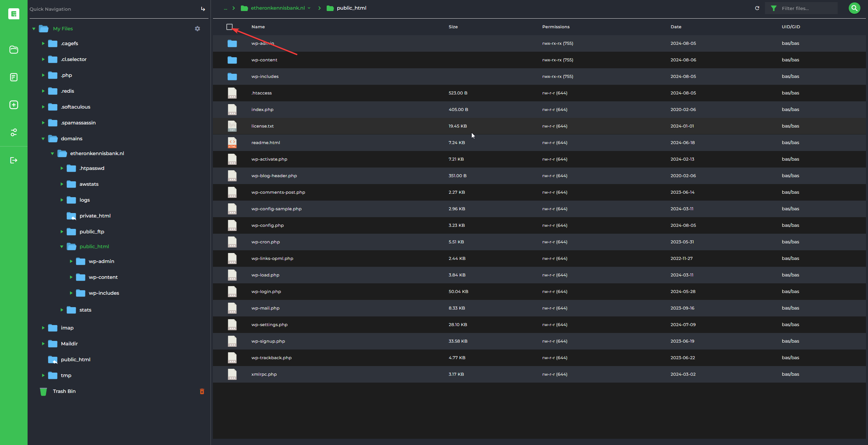Sort files by Date column

pos(676,27)
